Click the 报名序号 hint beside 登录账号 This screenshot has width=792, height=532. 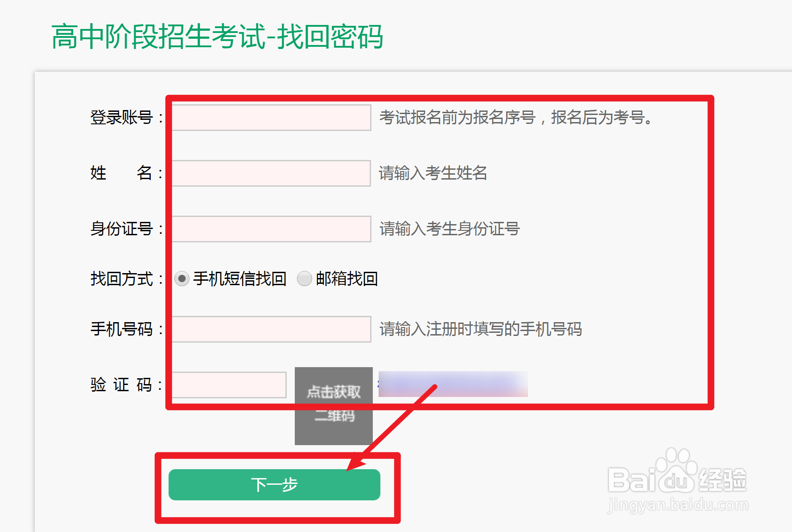[x=516, y=118]
